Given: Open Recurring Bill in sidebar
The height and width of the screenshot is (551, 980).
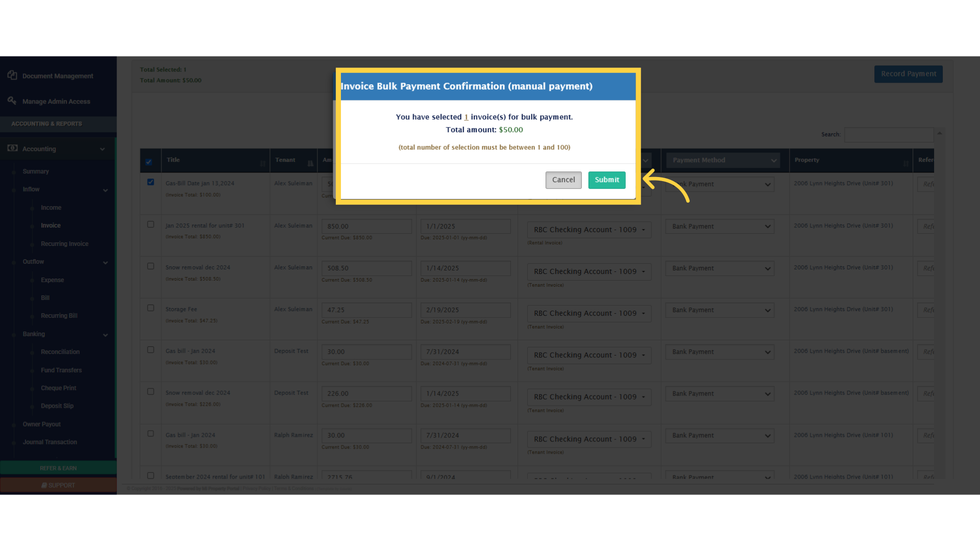Looking at the screenshot, I should (x=59, y=316).
